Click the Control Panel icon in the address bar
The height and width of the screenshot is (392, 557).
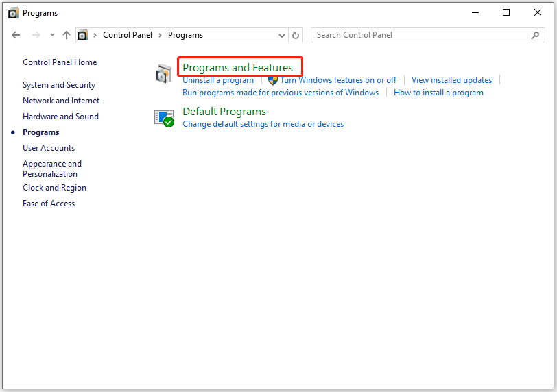[x=82, y=35]
